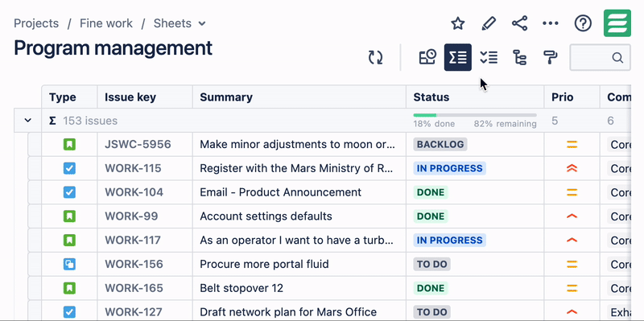This screenshot has height=321, width=644.
Task: Open issue WORK-117
Action: pos(133,240)
